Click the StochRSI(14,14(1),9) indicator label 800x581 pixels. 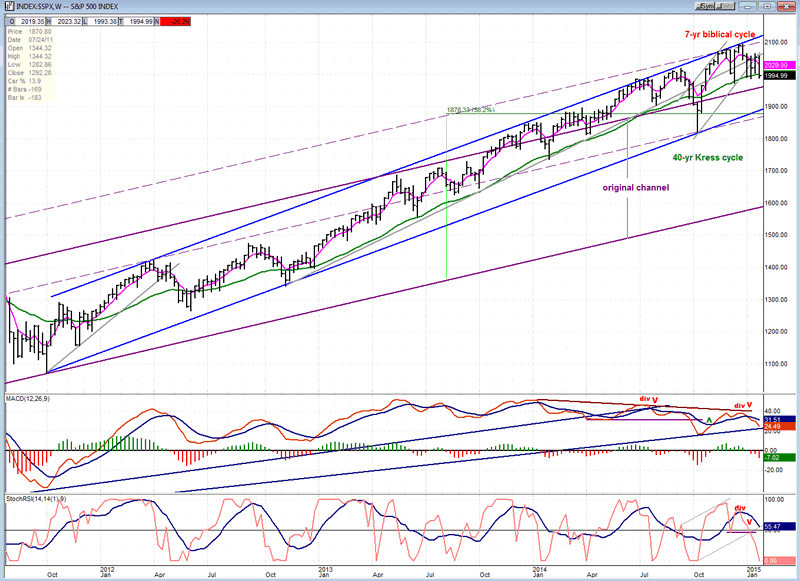point(36,498)
